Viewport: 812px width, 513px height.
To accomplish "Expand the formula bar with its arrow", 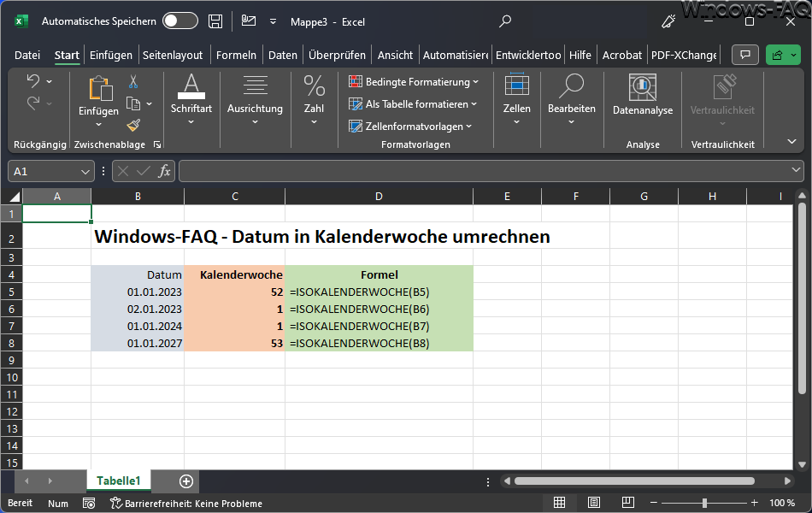I will tap(796, 170).
